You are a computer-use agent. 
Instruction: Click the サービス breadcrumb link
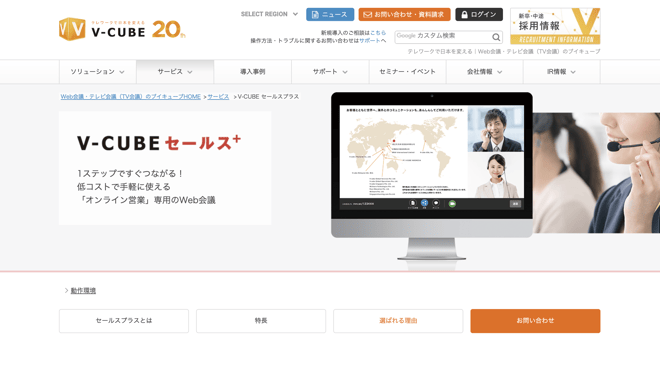pyautogui.click(x=218, y=97)
